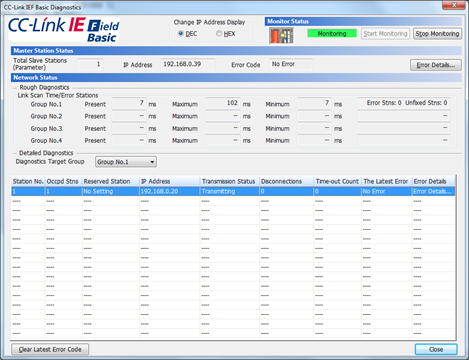The height and width of the screenshot is (360, 469).
Task: Click the Transmitting status cell
Action: click(229, 191)
